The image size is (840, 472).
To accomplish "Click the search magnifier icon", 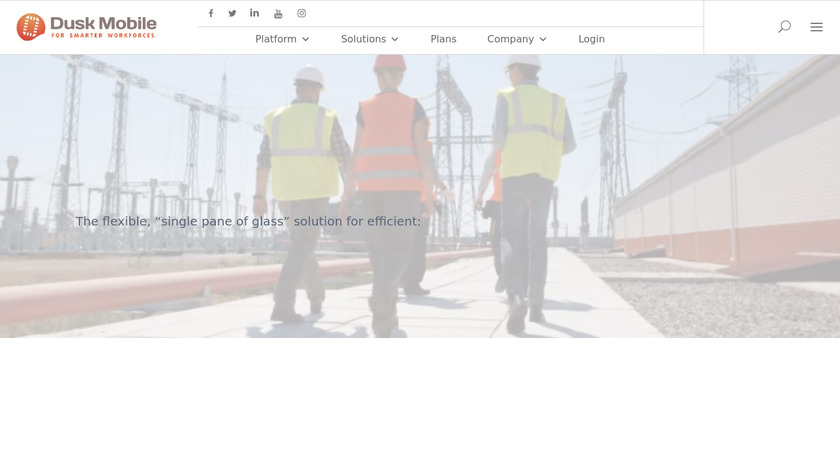I will coord(784,27).
